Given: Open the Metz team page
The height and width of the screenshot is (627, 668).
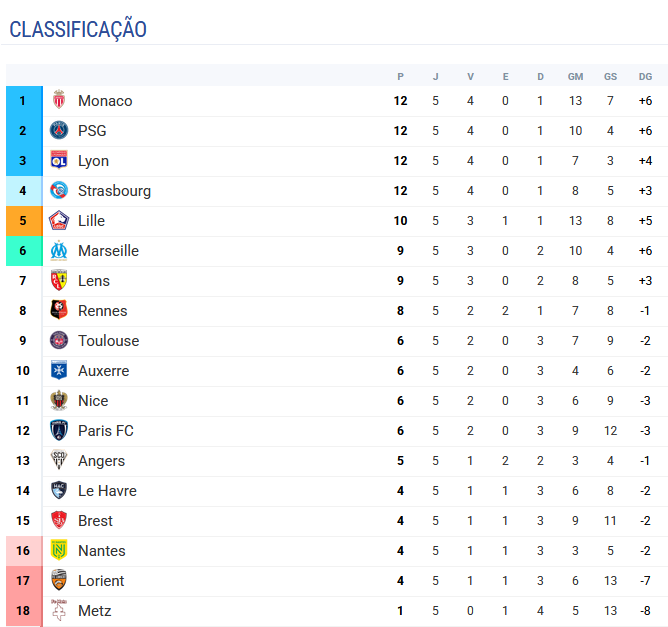Looking at the screenshot, I should point(94,611).
